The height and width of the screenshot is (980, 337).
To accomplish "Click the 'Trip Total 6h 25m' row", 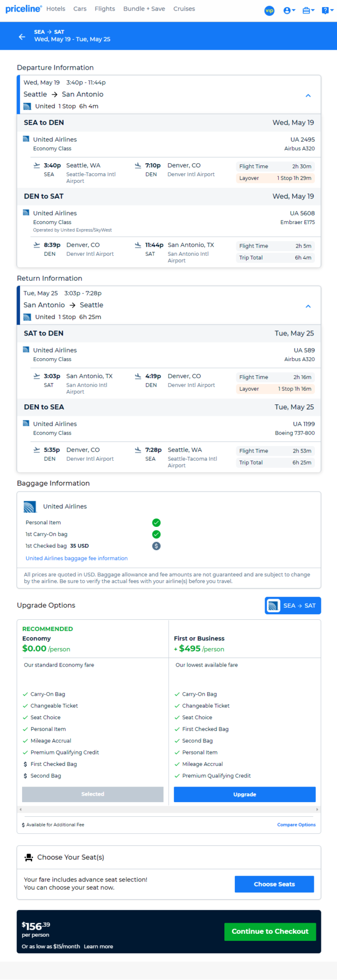I will click(276, 463).
